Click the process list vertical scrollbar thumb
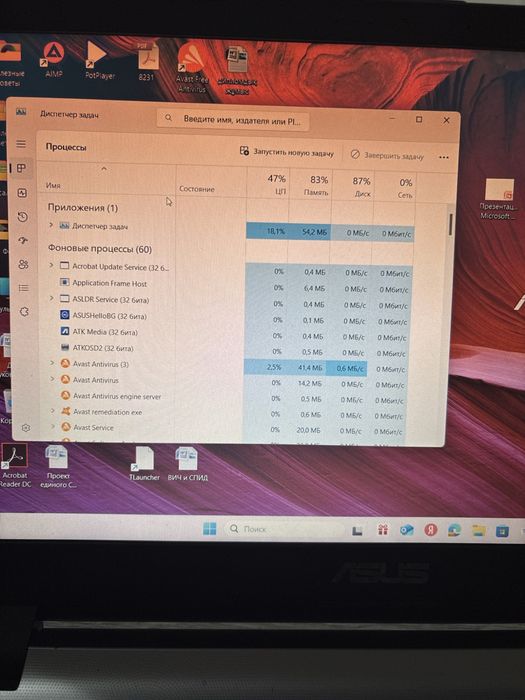The image size is (525, 700). 451,225
